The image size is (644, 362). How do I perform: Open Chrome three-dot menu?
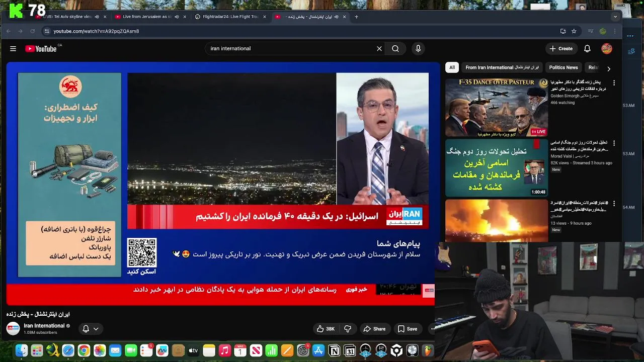coord(615,31)
